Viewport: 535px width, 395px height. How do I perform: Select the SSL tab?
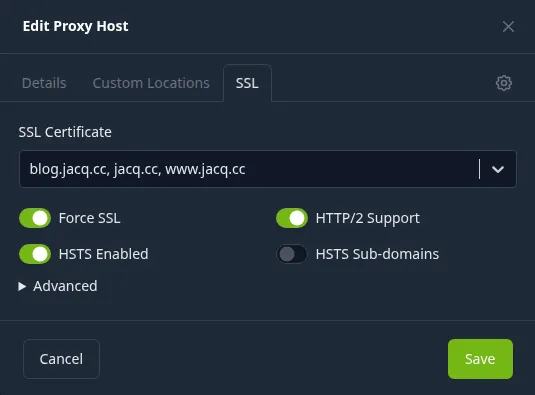pos(247,83)
